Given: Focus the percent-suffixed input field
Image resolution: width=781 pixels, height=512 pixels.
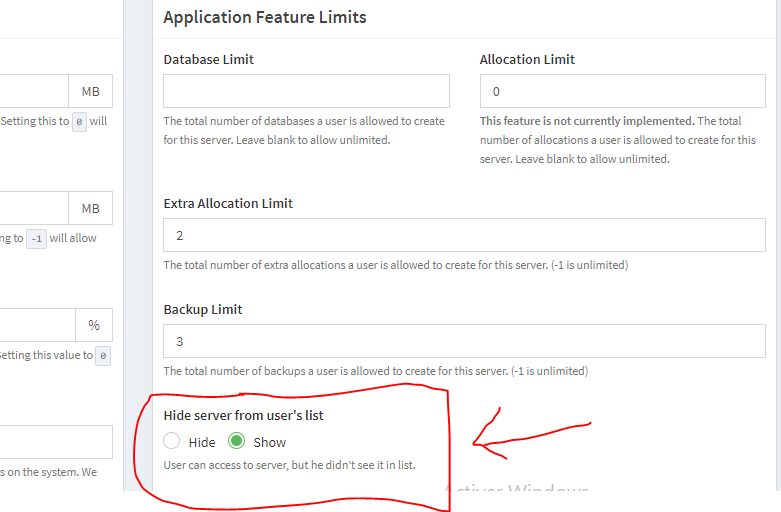Looking at the screenshot, I should (37, 325).
